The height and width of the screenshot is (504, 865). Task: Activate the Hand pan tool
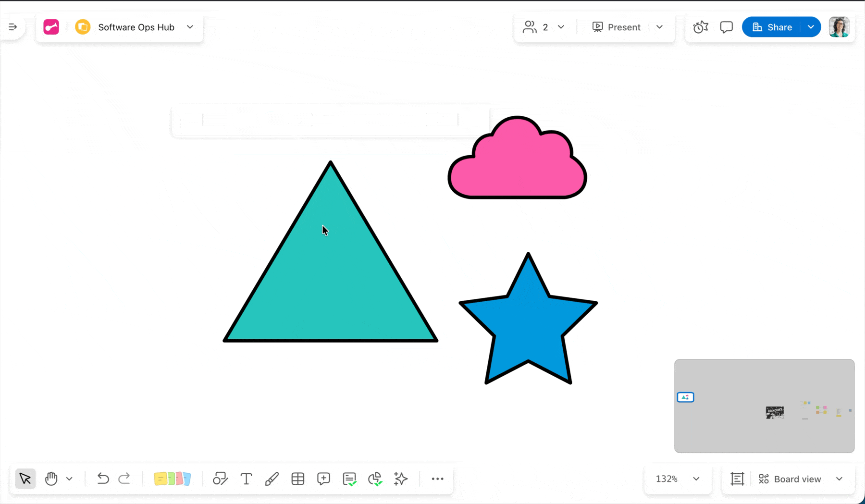[x=51, y=479]
